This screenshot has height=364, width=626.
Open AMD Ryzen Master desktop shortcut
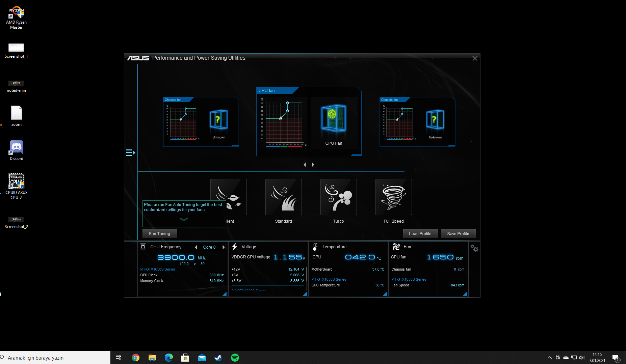coord(16,18)
